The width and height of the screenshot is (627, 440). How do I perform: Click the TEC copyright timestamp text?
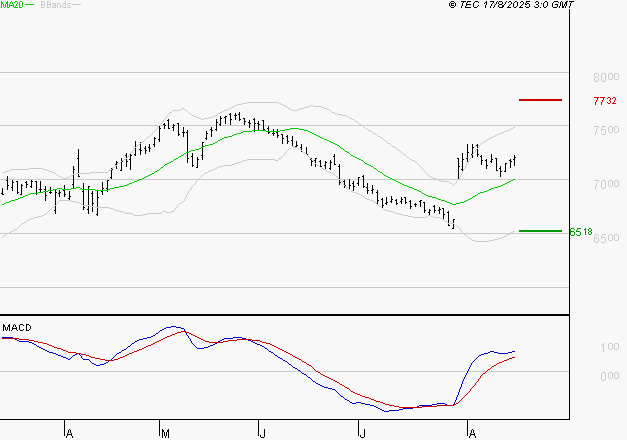click(x=511, y=5)
